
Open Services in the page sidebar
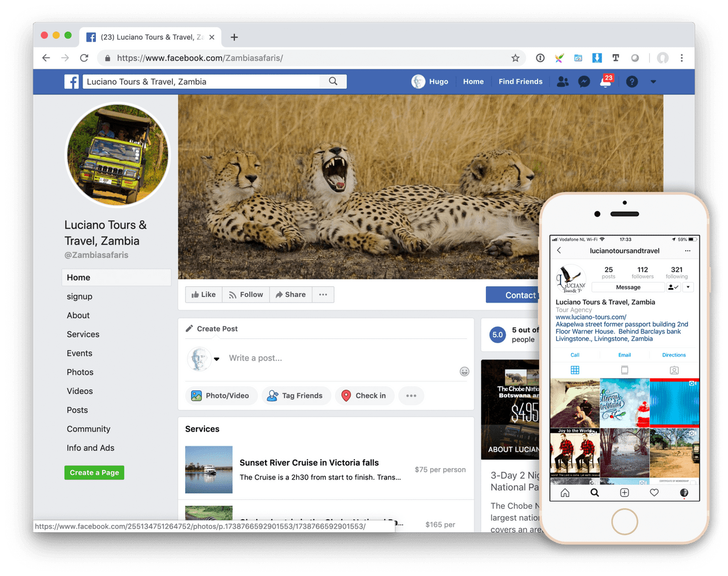83,334
